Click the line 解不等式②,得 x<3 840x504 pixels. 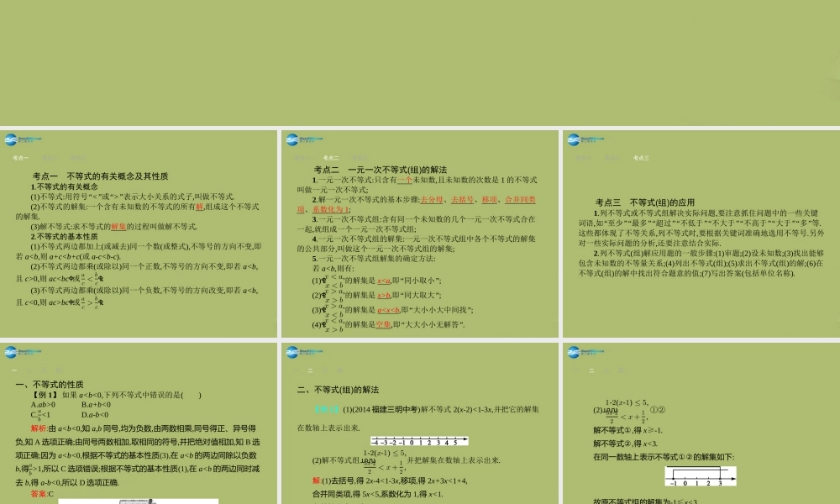pyautogui.click(x=622, y=444)
